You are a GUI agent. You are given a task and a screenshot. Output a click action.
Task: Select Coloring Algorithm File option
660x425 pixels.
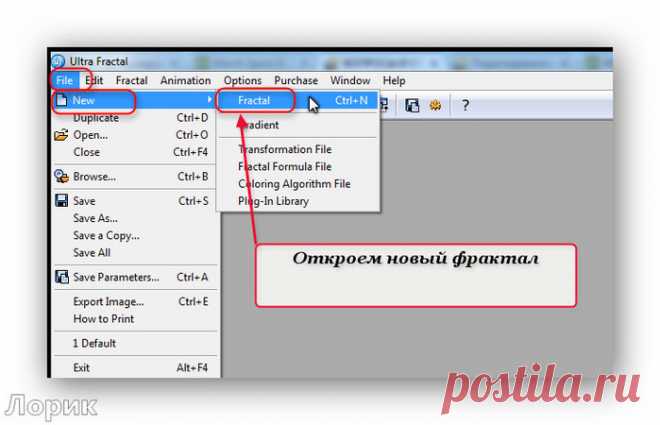[293, 184]
